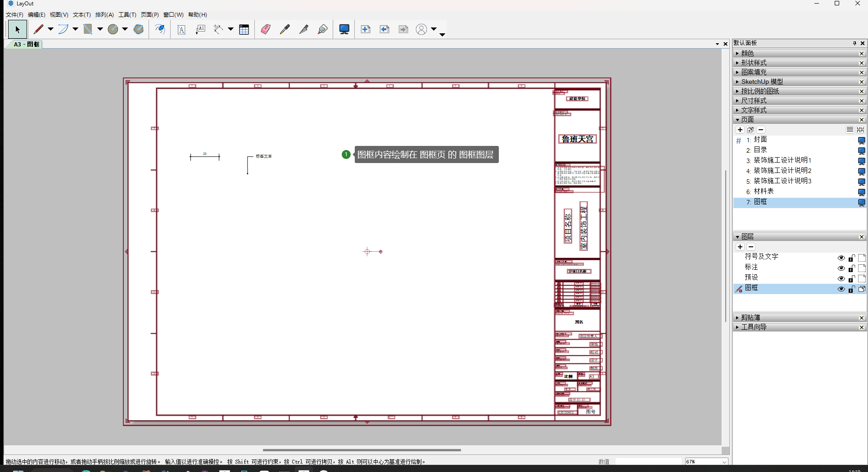Activate the Text tool
This screenshot has height=472, width=868.
pyautogui.click(x=181, y=30)
